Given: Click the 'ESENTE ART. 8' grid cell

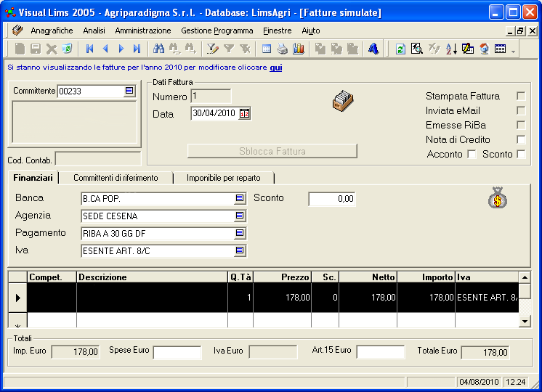Looking at the screenshot, I should click(487, 298).
